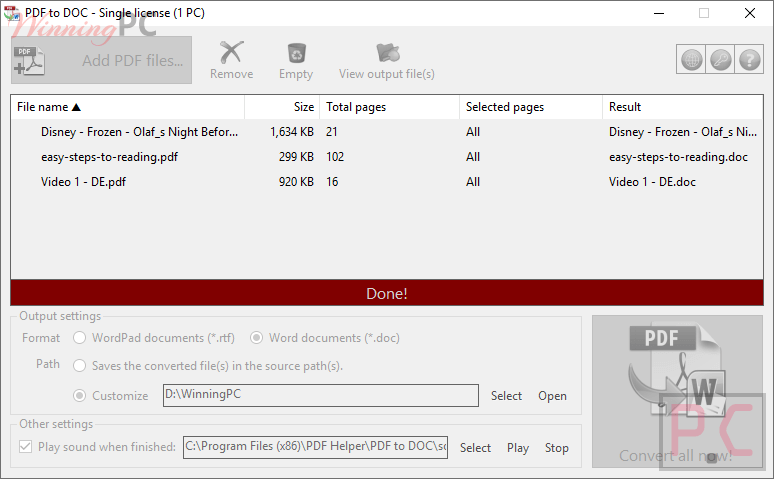Viewport: 774px width, 479px height.
Task: Select the Disney - Frozen file row
Action: pyautogui.click(x=387, y=132)
